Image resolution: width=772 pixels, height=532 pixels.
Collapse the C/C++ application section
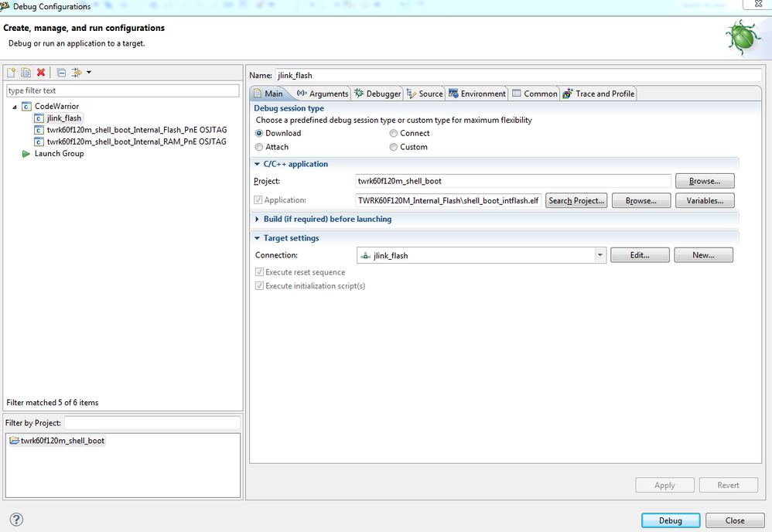click(x=257, y=164)
